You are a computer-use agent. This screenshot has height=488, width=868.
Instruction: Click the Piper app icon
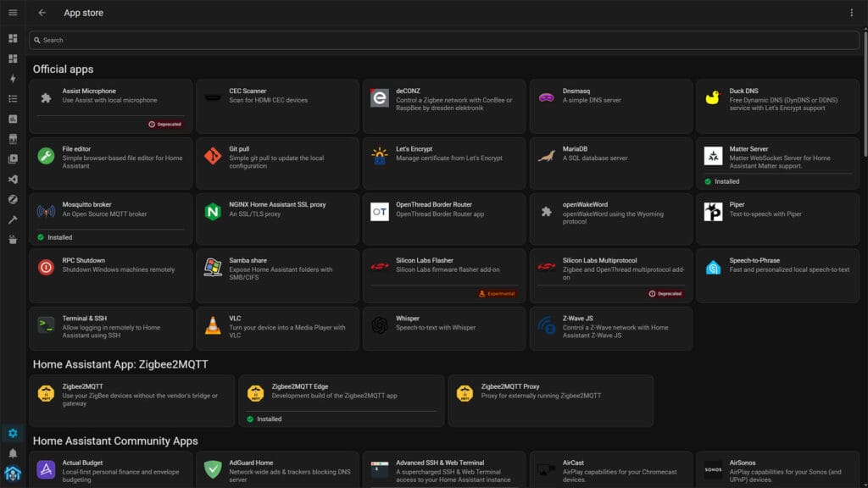(x=713, y=211)
